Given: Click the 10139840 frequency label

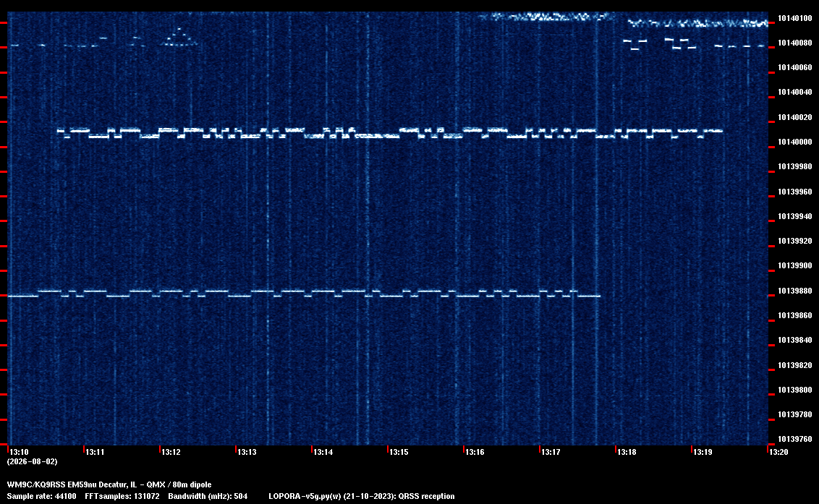Looking at the screenshot, I should coord(795,339).
